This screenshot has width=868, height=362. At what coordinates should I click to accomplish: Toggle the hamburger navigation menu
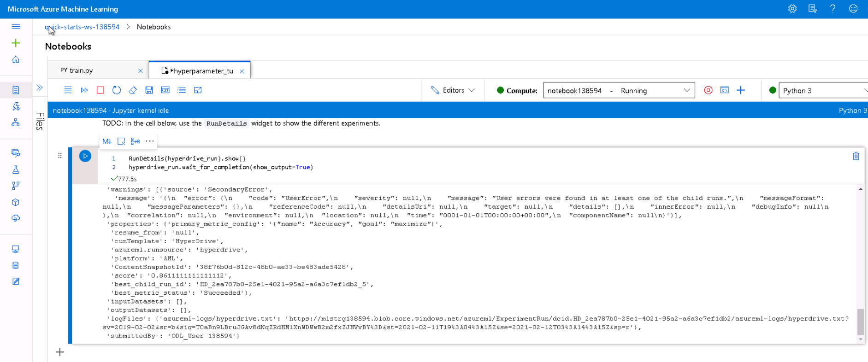(x=16, y=27)
